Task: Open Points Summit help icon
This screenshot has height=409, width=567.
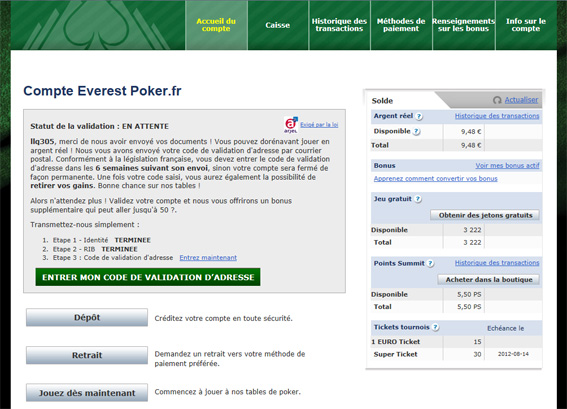Action: point(430,264)
